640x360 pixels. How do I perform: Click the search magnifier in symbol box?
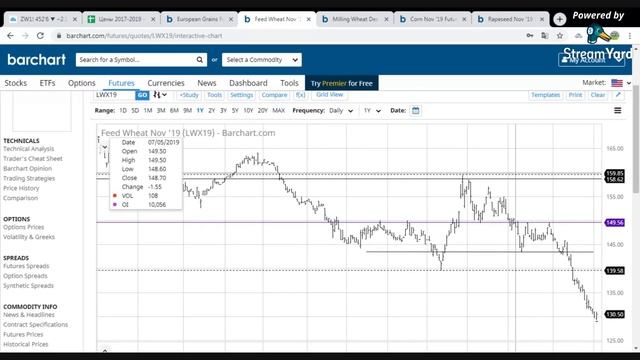coord(200,60)
